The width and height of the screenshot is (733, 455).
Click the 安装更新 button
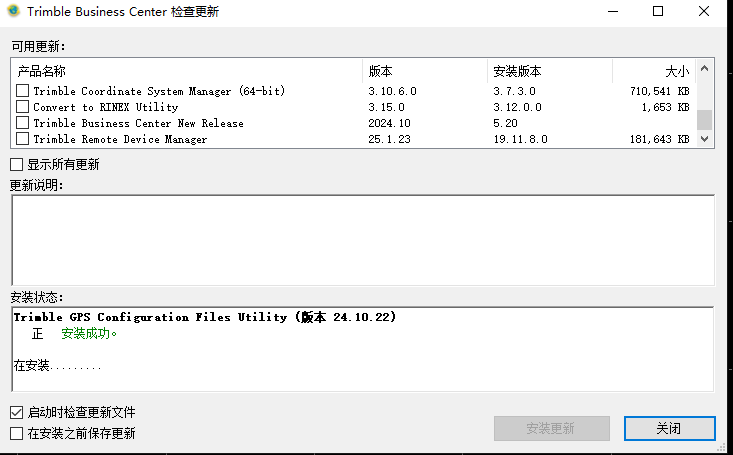552,428
